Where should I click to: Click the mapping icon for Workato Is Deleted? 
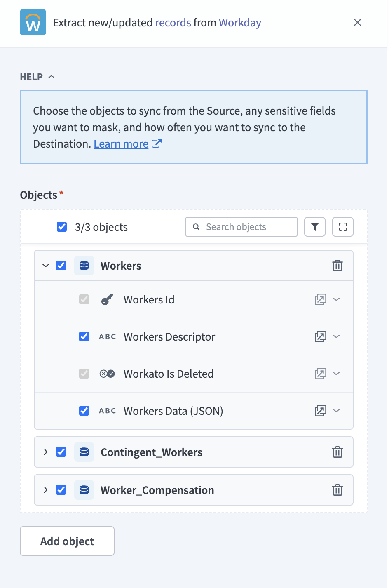click(x=321, y=374)
